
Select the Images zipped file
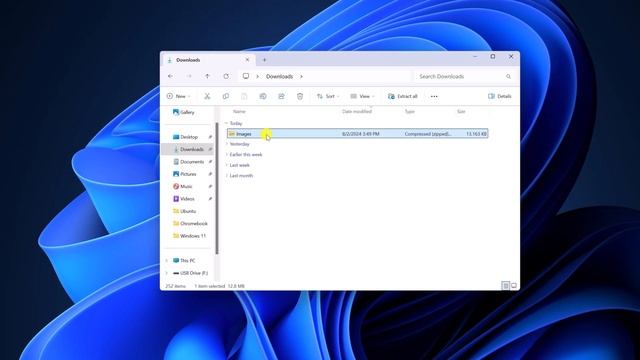tap(358, 134)
